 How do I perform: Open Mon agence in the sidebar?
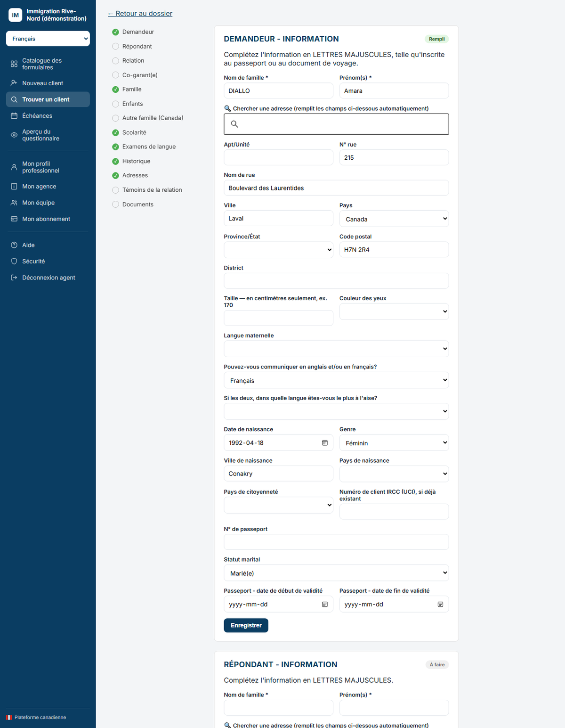click(48, 186)
